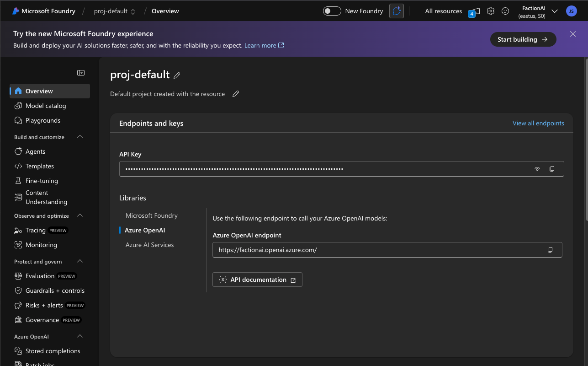Expand the FactionAI resource dropdown
The width and height of the screenshot is (588, 366).
click(x=555, y=11)
